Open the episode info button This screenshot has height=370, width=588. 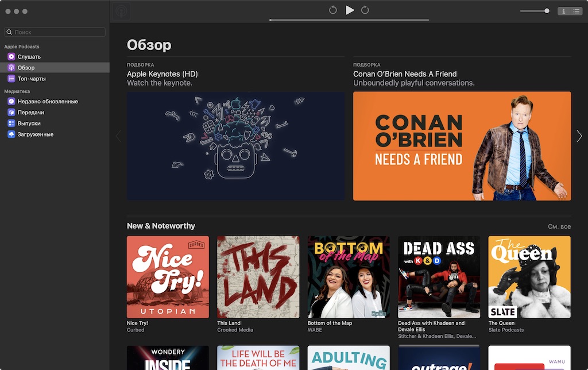[x=564, y=11]
